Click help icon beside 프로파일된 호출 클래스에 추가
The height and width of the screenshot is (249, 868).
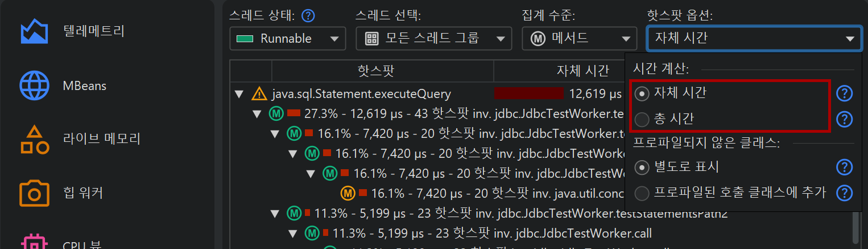[x=845, y=193]
